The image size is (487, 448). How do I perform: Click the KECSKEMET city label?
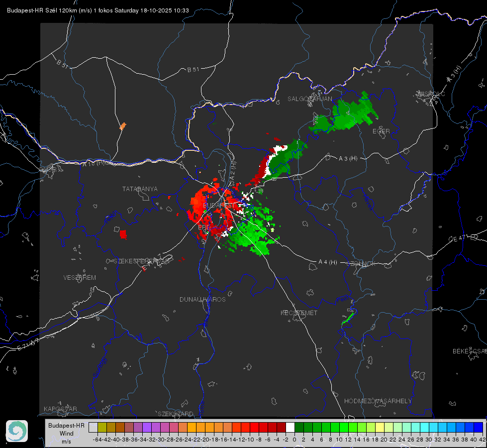tap(299, 313)
